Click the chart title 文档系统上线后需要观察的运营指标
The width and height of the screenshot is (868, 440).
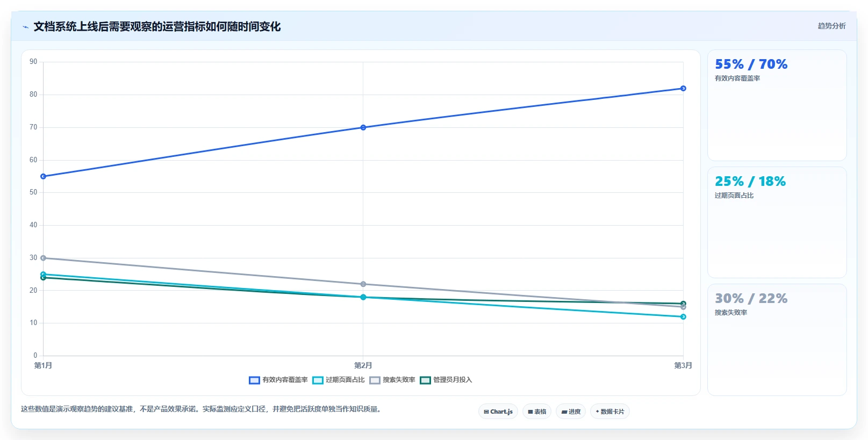(x=157, y=27)
